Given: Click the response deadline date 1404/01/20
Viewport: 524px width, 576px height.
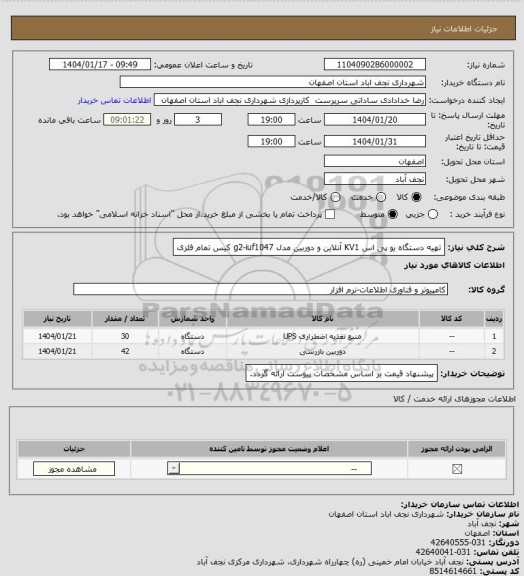Looking at the screenshot, I should pos(375,120).
